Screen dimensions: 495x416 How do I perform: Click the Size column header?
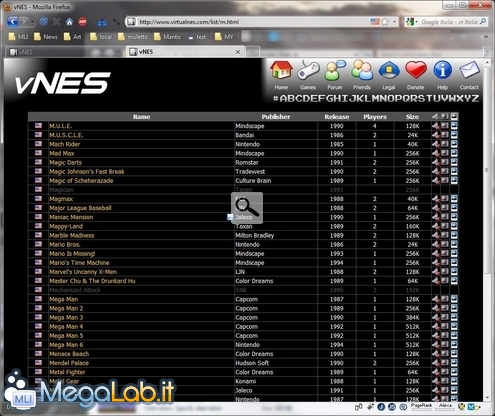412,117
